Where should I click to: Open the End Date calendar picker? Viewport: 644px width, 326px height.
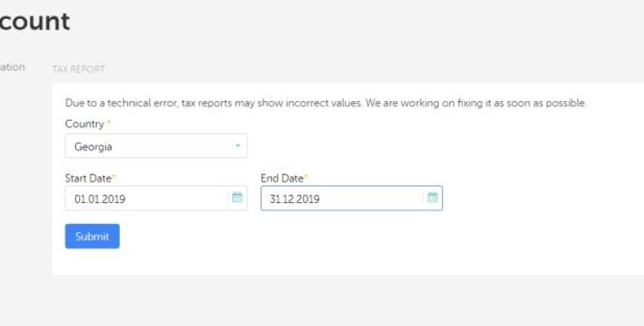(432, 198)
